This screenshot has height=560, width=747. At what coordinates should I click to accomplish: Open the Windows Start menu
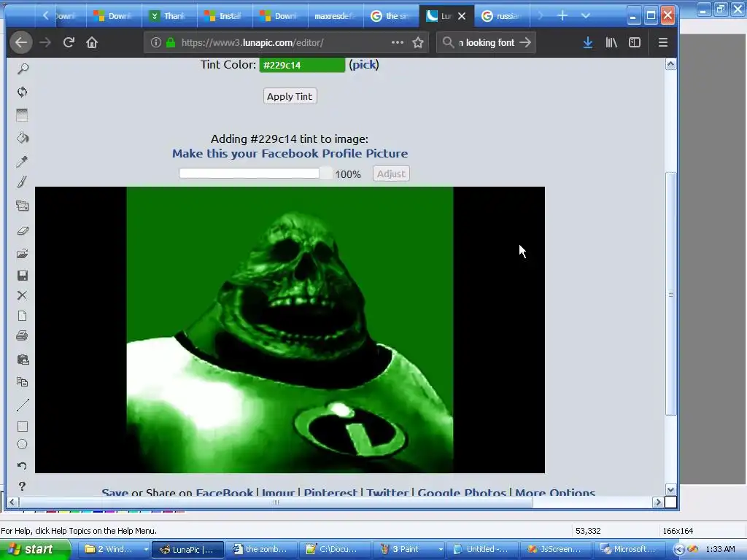[34, 549]
